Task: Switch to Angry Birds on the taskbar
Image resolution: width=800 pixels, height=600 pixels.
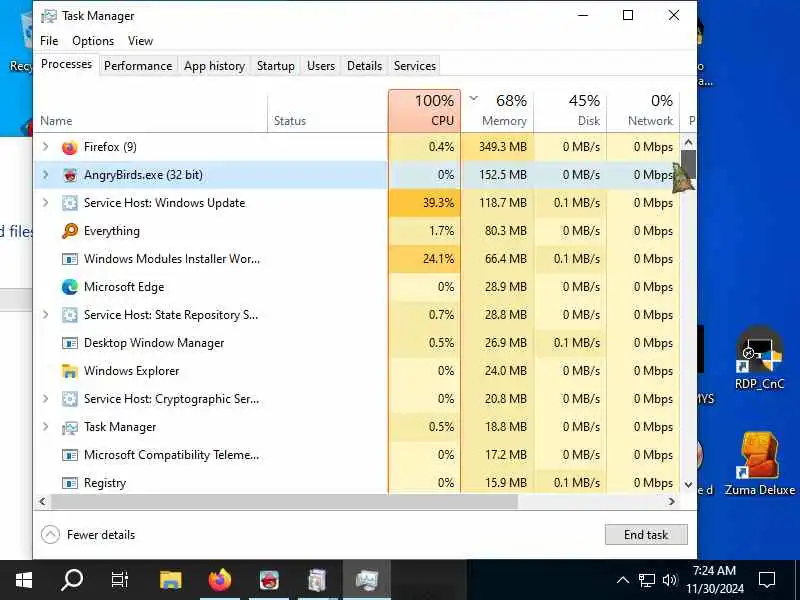Action: pos(269,580)
